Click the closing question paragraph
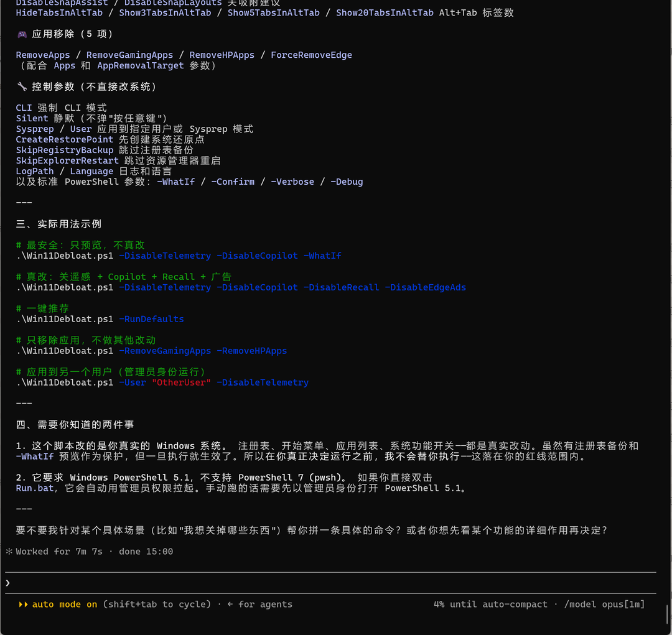Viewport: 672px width, 635px height. tap(312, 531)
